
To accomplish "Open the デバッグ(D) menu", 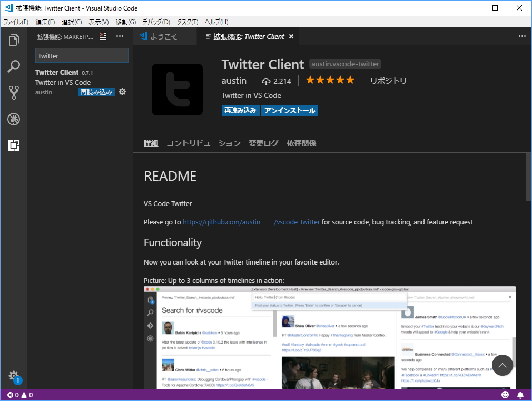I will click(x=156, y=22).
